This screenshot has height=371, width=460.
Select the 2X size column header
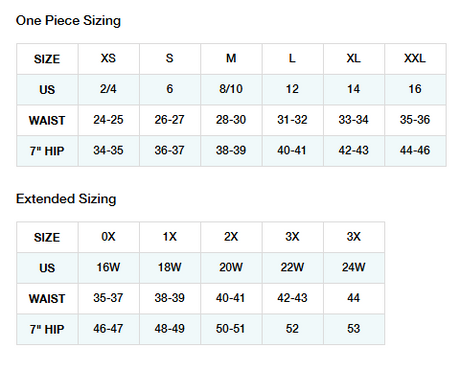[231, 237]
